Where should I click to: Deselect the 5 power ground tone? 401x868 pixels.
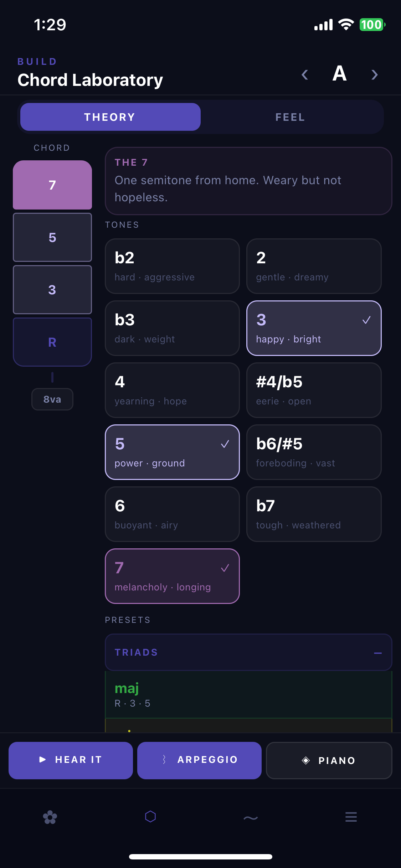tap(172, 452)
